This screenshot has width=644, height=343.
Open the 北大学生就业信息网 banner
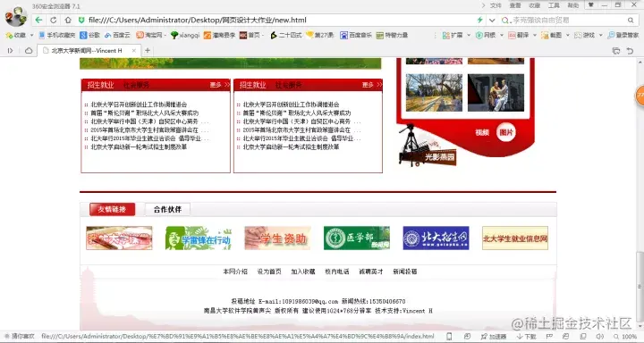pos(515,238)
